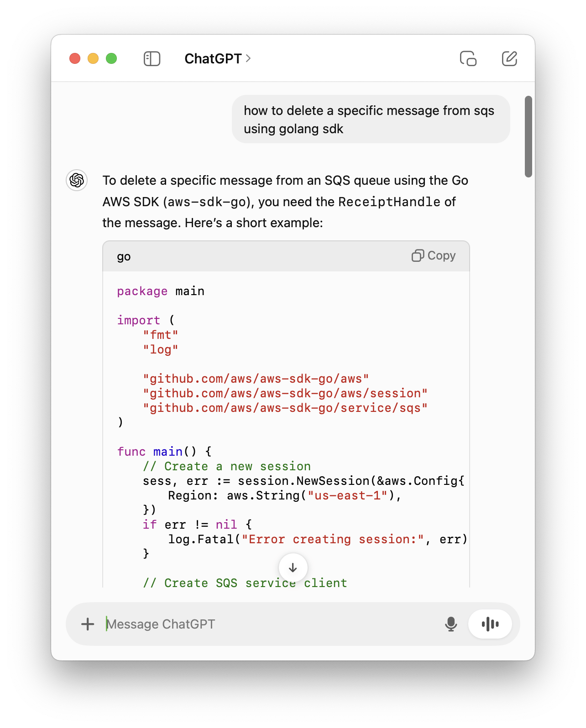
Task: Click the "fmt" import line
Action: tap(161, 335)
